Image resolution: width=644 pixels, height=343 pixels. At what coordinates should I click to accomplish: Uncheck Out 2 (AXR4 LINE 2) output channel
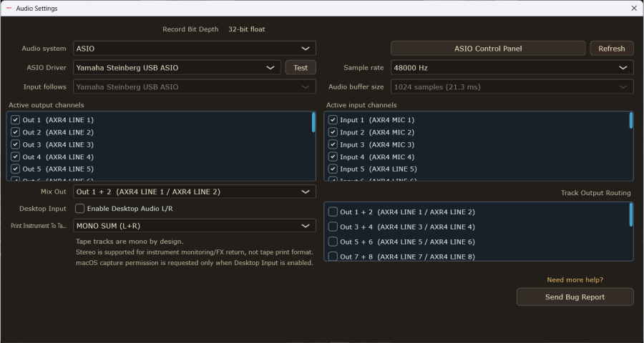click(x=15, y=132)
